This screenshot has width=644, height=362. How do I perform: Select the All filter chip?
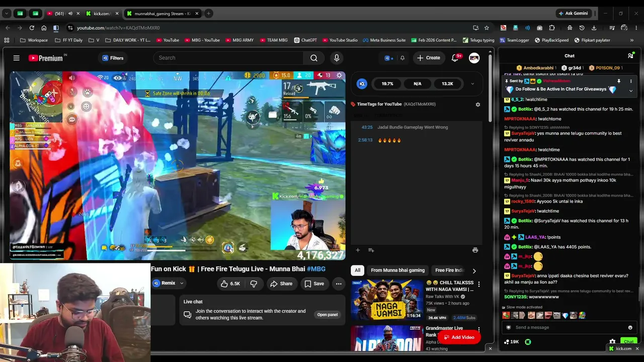point(357,270)
